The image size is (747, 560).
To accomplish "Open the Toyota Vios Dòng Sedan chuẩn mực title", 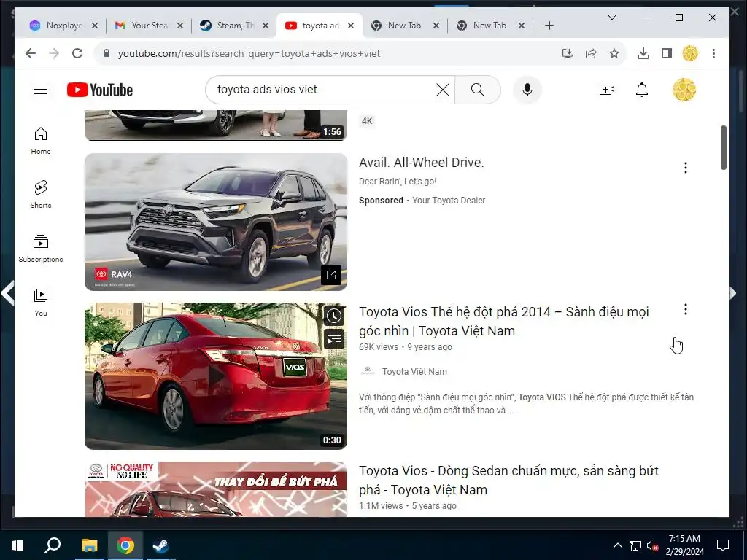I will point(508,480).
